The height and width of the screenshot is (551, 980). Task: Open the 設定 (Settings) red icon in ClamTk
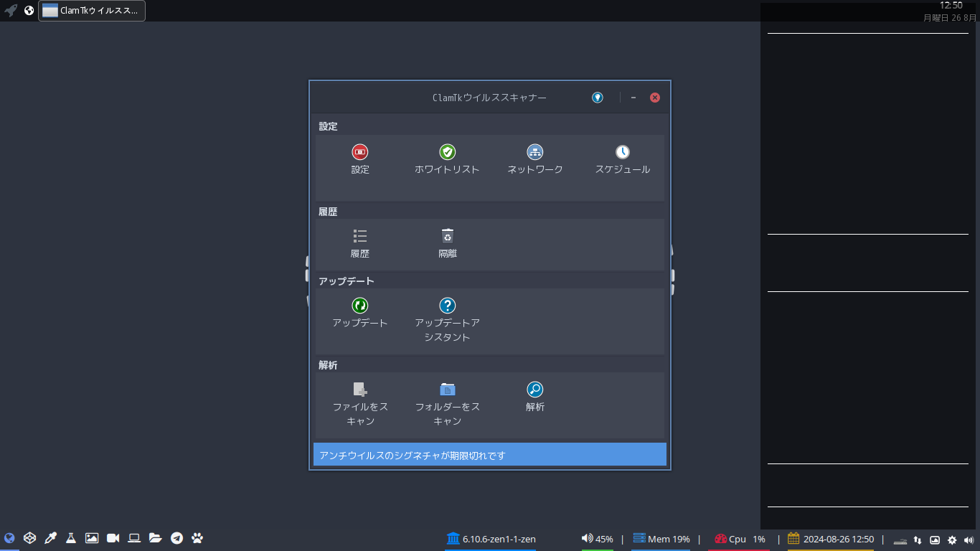(360, 152)
